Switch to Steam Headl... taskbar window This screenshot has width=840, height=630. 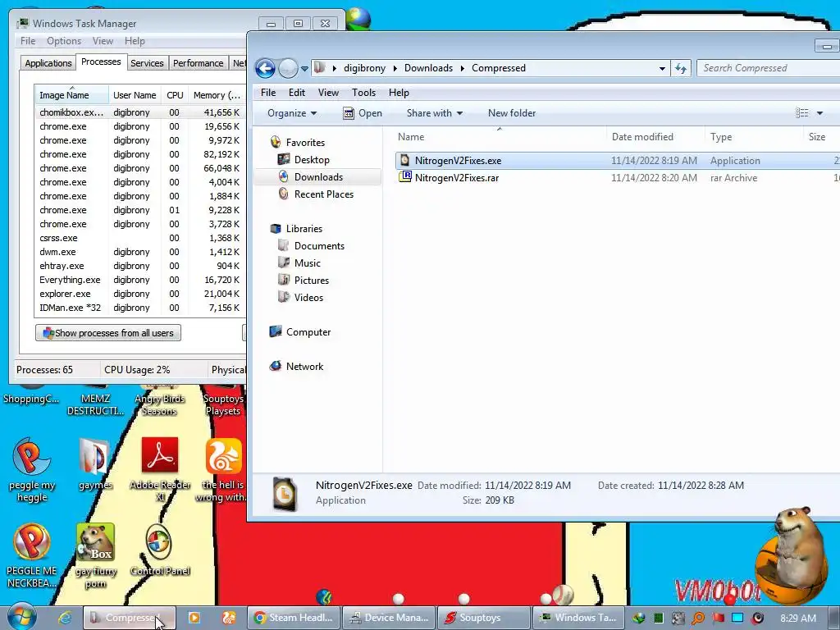293,618
